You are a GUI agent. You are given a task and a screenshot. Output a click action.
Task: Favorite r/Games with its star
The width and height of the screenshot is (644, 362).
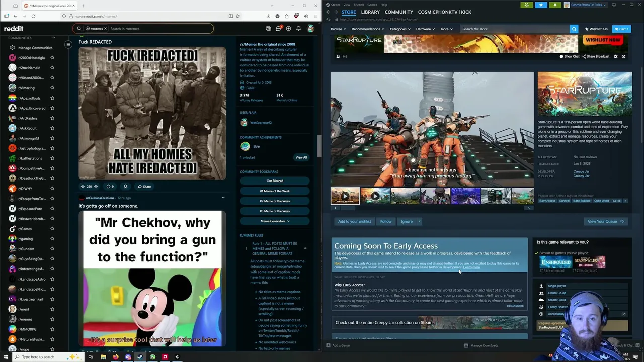point(52,229)
